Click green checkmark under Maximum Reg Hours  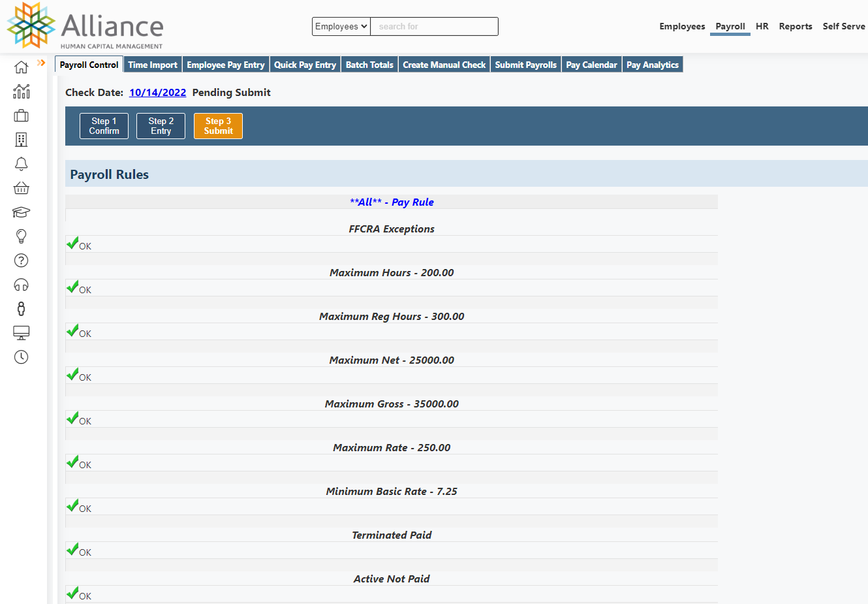[x=72, y=331]
